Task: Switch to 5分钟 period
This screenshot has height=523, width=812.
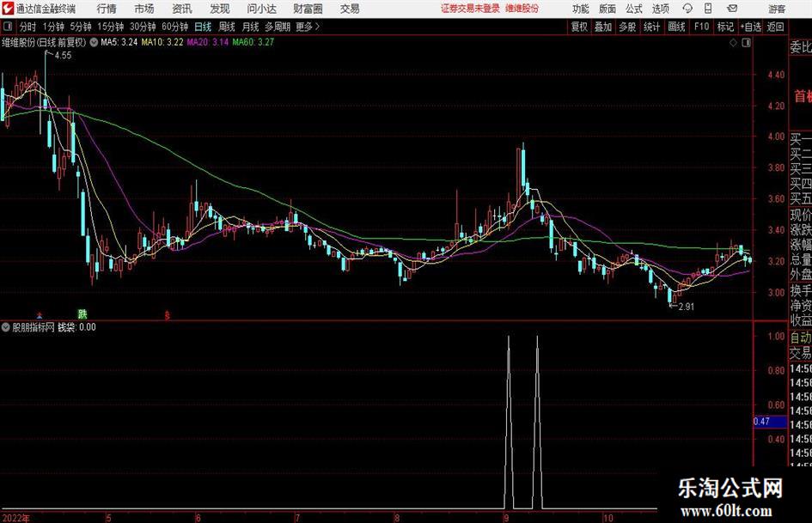Action: [x=81, y=27]
